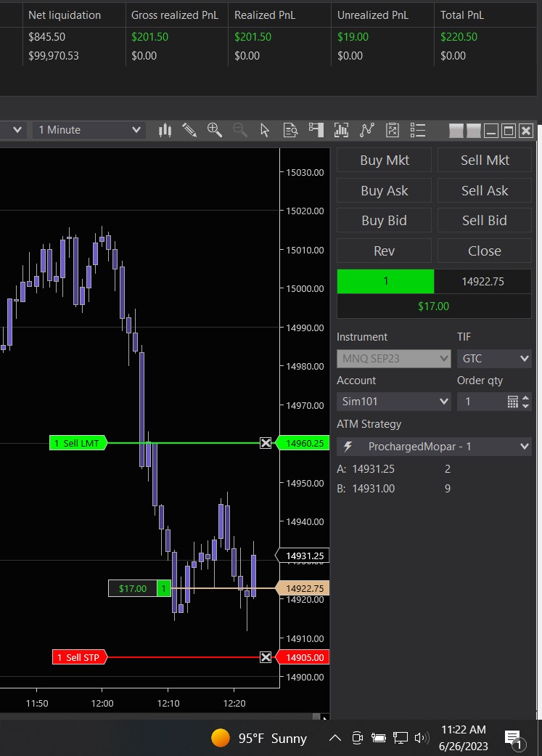Click the Close position button
Viewport: 542px width, 756px height.
[x=485, y=251]
